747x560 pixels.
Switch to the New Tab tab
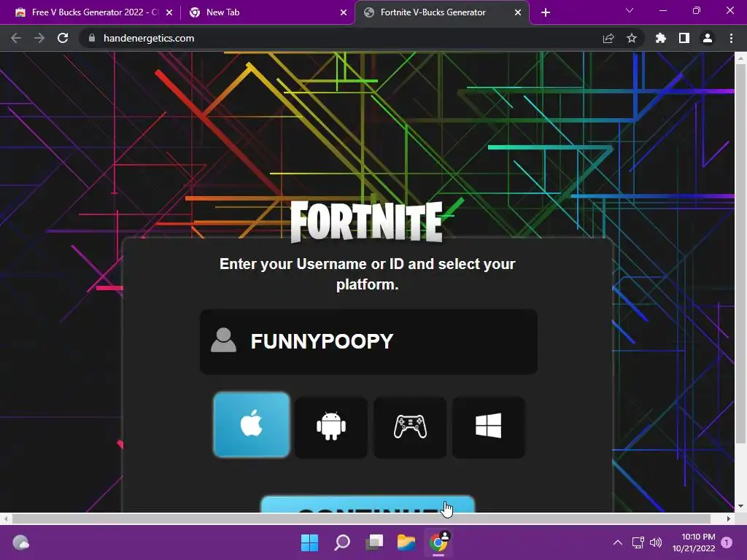pos(267,12)
